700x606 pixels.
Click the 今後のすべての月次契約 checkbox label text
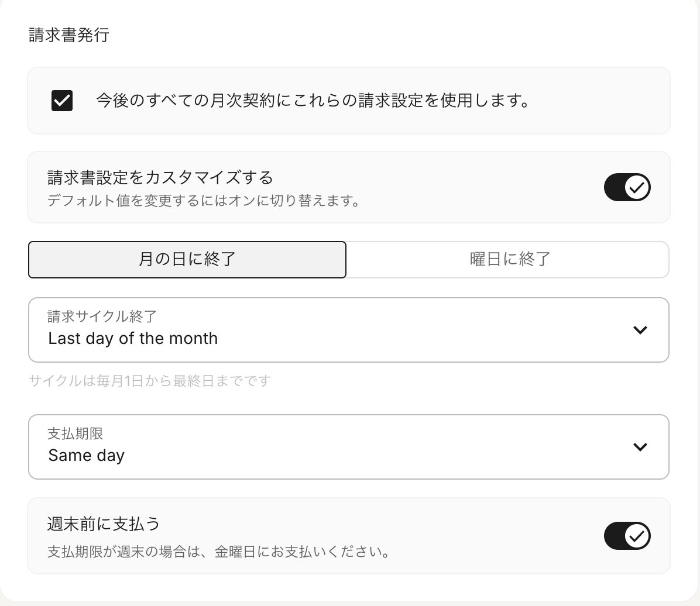click(313, 101)
